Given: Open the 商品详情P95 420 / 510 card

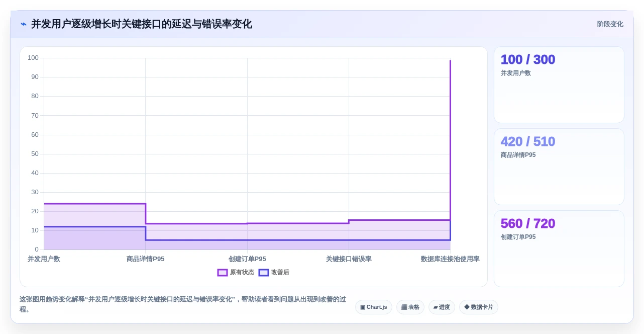Looking at the screenshot, I should (559, 167).
